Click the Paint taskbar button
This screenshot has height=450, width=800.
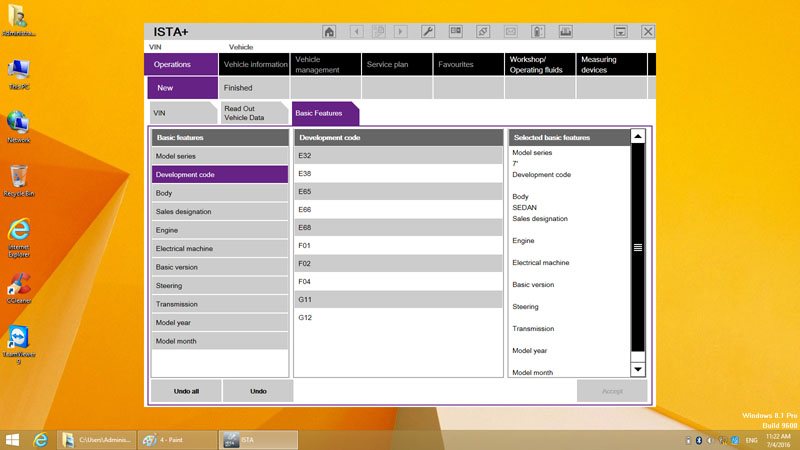[176, 440]
